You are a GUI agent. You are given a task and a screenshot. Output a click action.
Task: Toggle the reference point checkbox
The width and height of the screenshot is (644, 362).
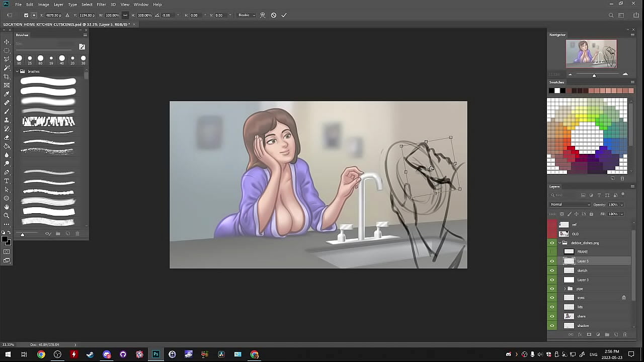pyautogui.click(x=26, y=15)
